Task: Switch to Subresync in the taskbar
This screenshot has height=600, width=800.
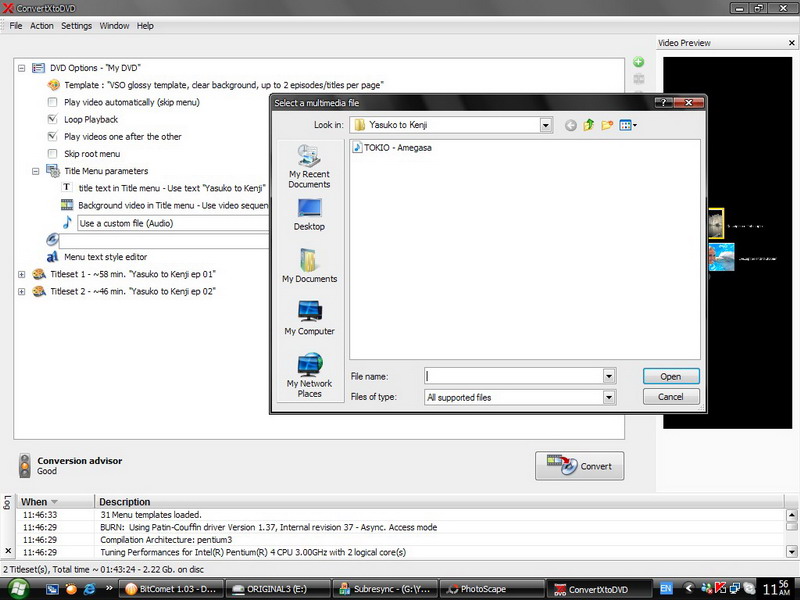Action: click(x=385, y=589)
